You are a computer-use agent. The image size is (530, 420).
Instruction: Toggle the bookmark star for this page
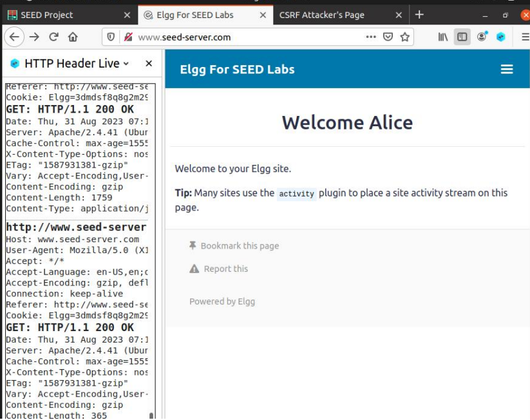404,37
